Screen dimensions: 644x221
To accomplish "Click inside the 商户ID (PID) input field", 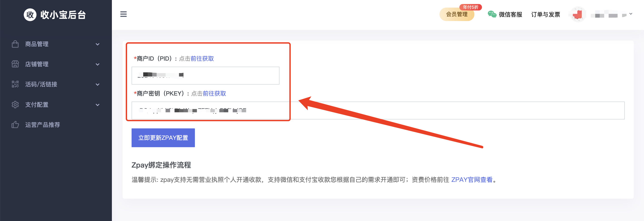I will point(205,76).
